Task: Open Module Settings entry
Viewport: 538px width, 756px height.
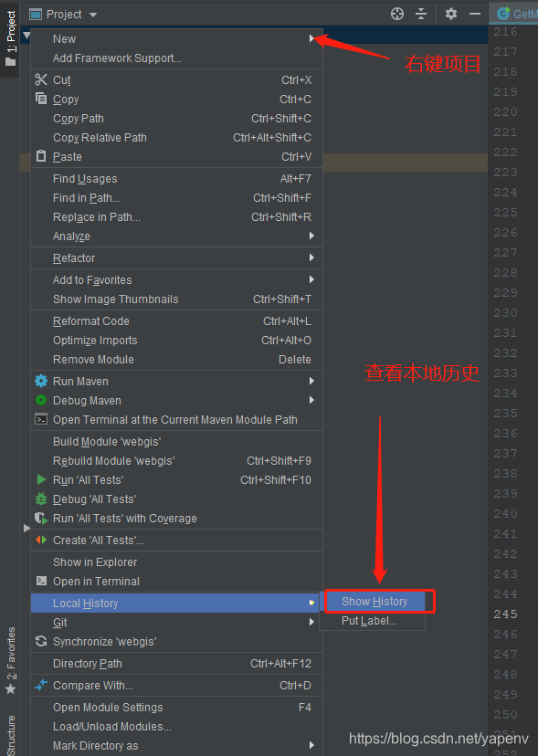Action: click(176, 707)
